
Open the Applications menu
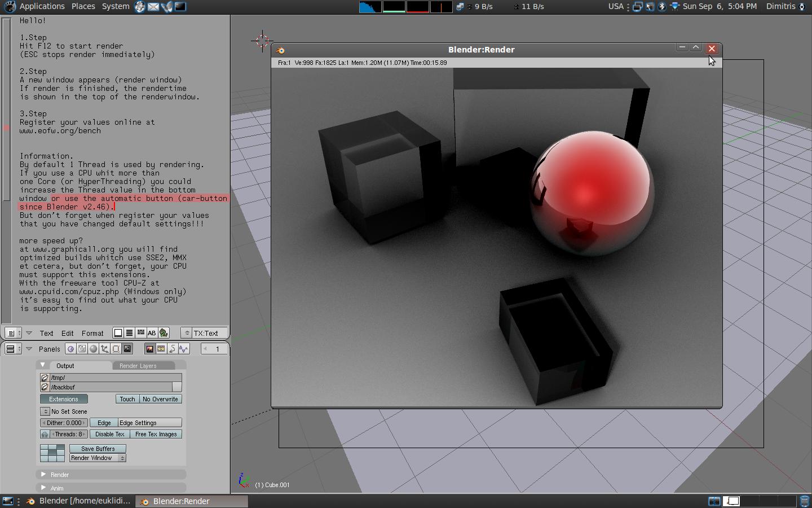tap(42, 6)
